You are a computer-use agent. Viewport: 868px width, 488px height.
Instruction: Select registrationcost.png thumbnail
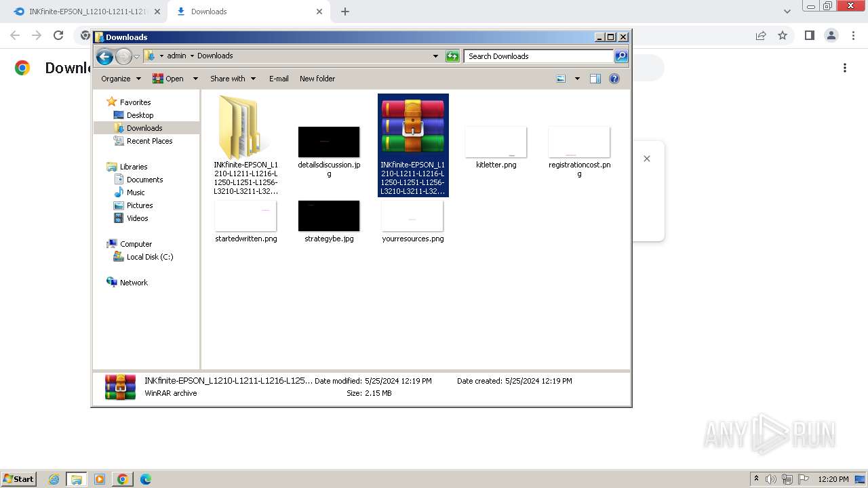[x=579, y=142]
